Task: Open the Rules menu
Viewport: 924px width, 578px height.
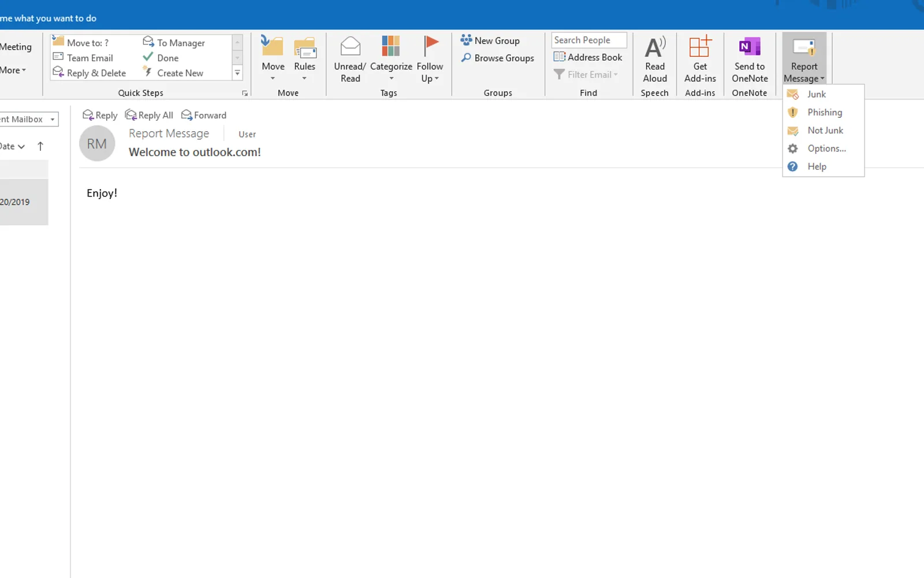Action: click(x=304, y=58)
